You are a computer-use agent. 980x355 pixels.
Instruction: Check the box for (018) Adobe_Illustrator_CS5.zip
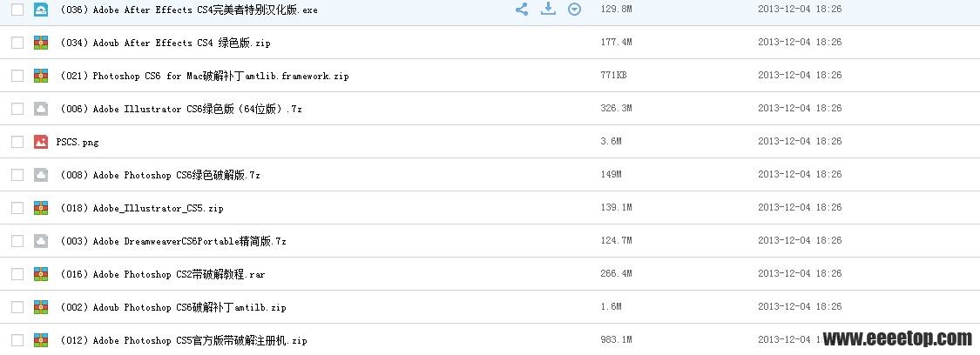pyautogui.click(x=17, y=208)
